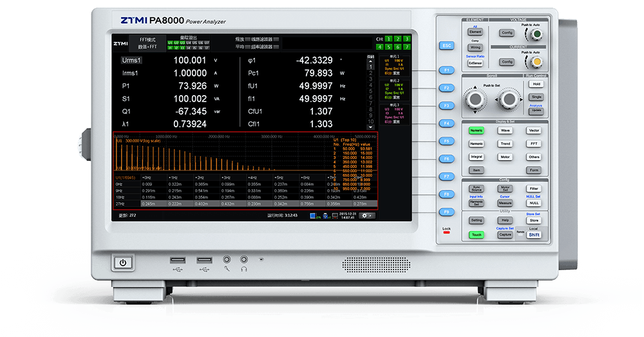Toggle channel 7 indicator in CH row
This screenshot has height=337, width=644.
[x=406, y=47]
